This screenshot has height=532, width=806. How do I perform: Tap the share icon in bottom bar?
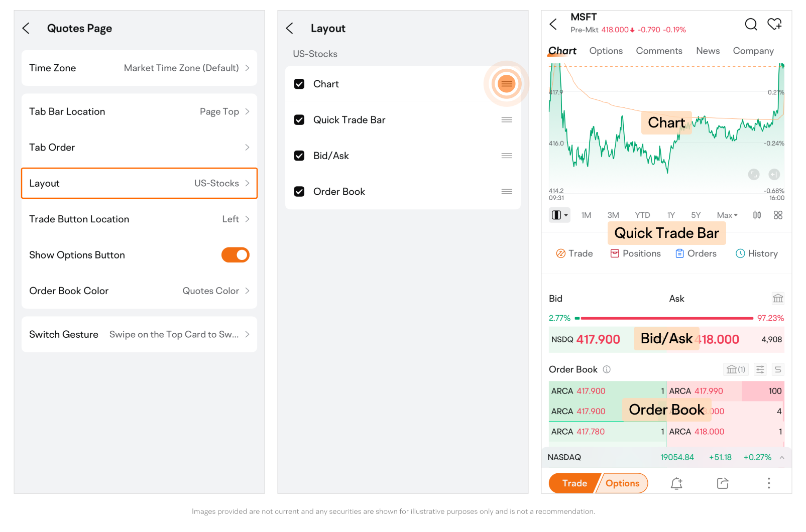point(723,483)
